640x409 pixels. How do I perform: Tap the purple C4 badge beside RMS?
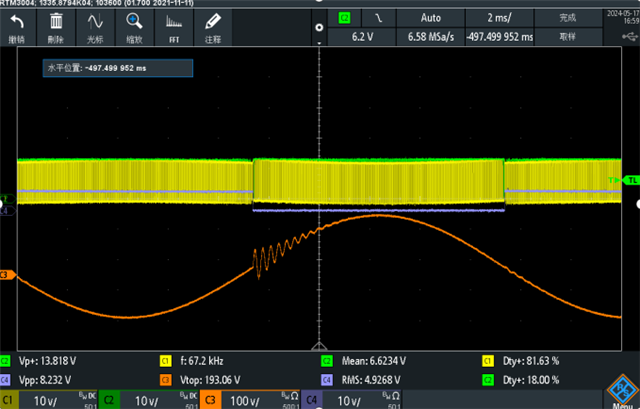tap(327, 380)
